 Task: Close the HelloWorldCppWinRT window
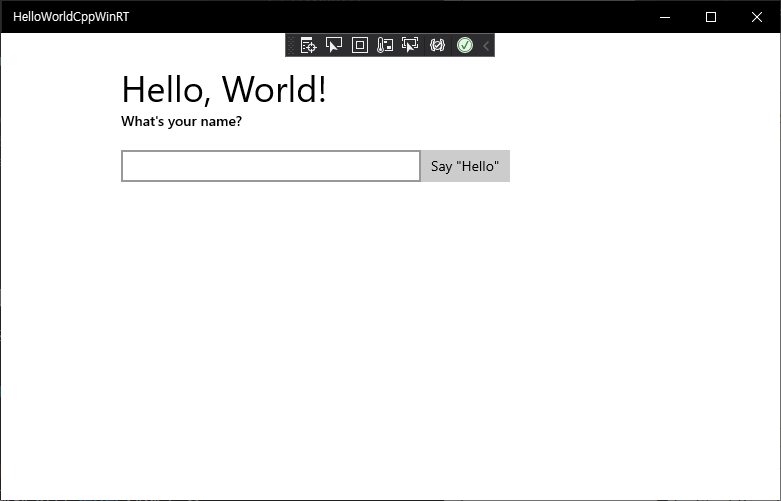click(x=757, y=17)
